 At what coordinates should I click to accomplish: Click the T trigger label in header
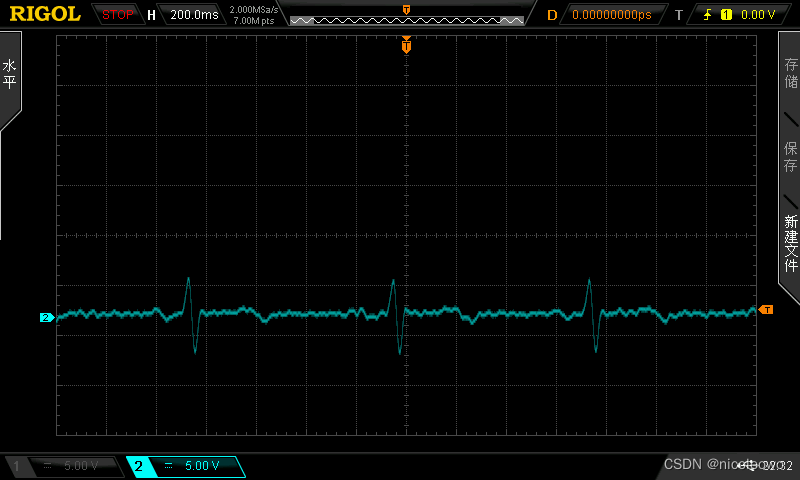[x=679, y=15]
